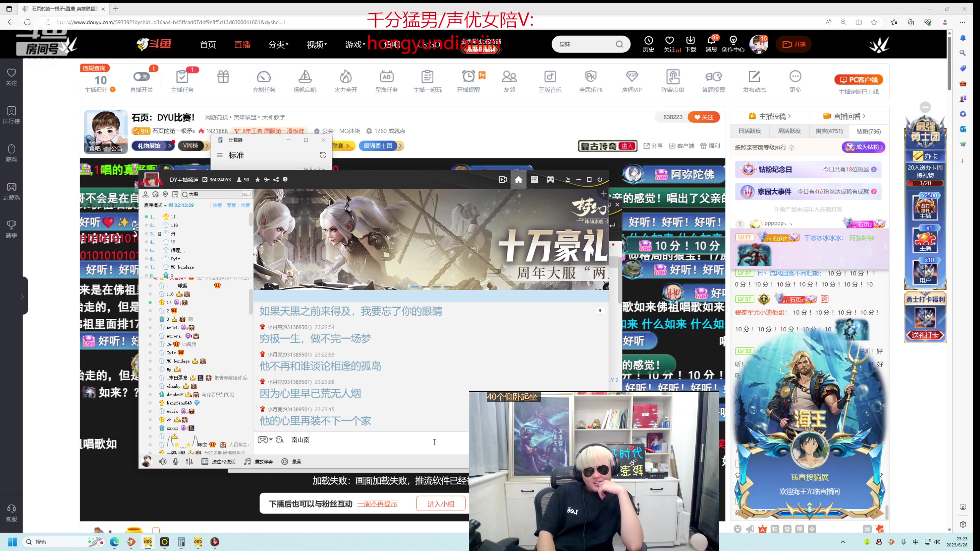
Task: Open the 答题投票 icon
Action: tap(714, 77)
